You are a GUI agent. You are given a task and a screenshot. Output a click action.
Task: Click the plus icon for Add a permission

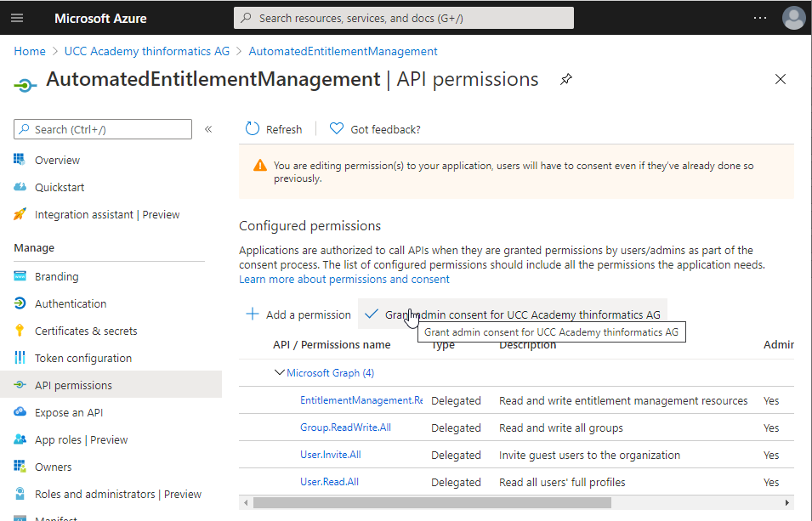pos(253,314)
